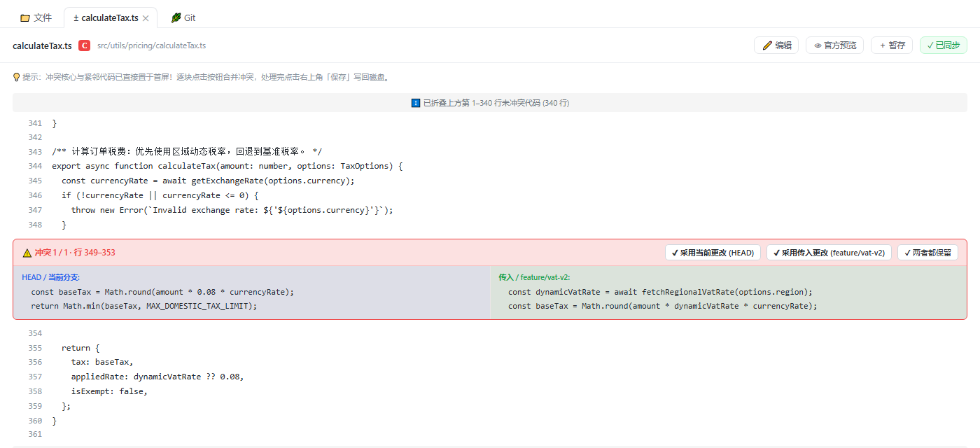Screen dimensions: 980x448
Task: Open 官方预览 preview
Action: click(835, 45)
